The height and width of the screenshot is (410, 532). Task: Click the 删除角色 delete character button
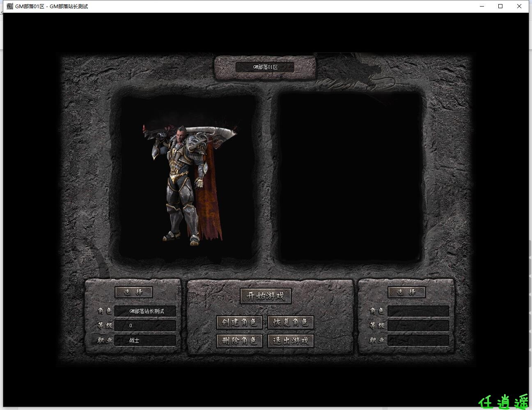tap(239, 341)
